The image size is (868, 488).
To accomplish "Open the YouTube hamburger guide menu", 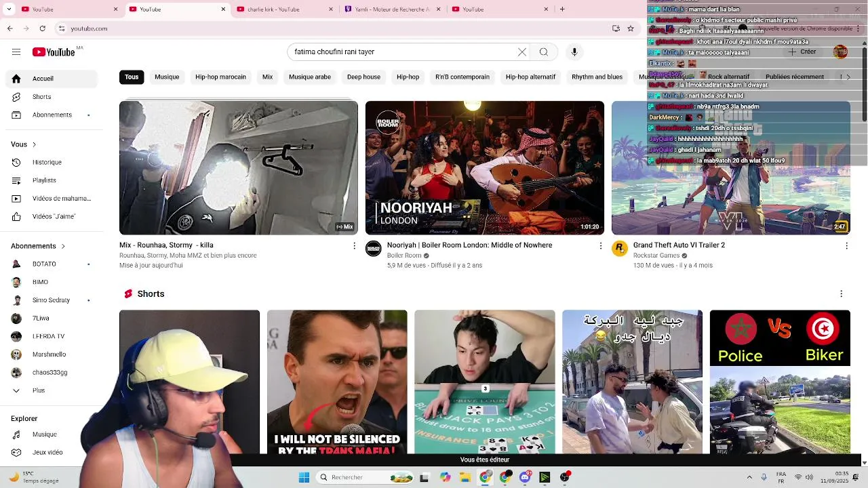I will [x=16, y=52].
